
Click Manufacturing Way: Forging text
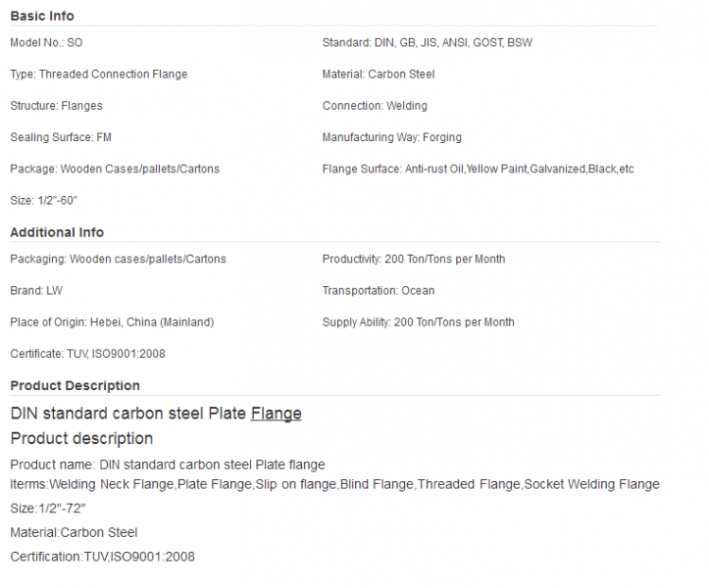coord(392,137)
